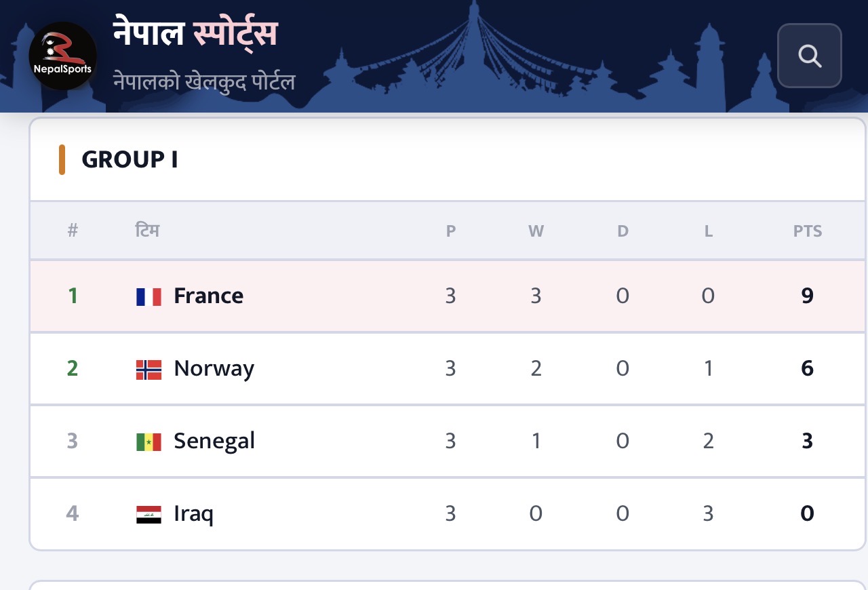This screenshot has width=868, height=590.
Task: Click the NepalSports round logo
Action: point(62,56)
